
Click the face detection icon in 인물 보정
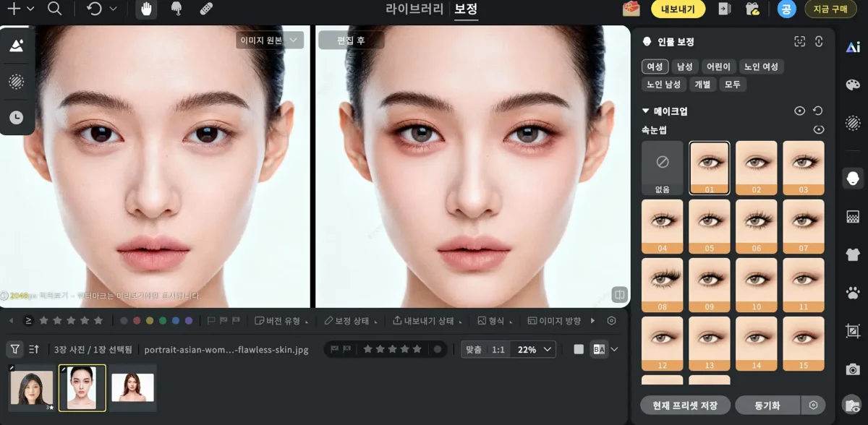click(799, 42)
